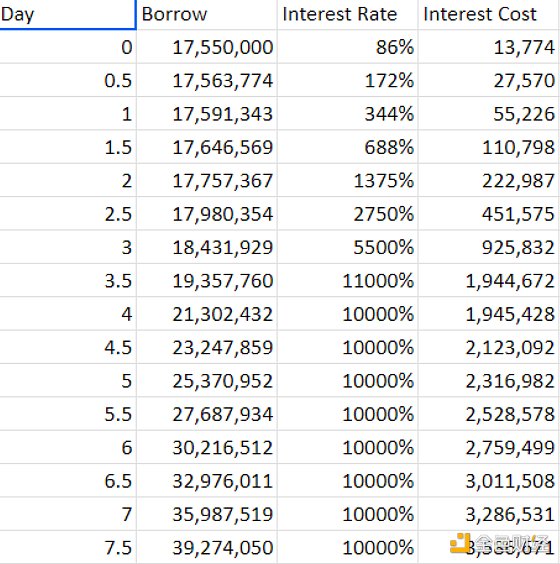560x564 pixels.
Task: Click interest cost cell 3,011,508
Action: click(x=488, y=481)
